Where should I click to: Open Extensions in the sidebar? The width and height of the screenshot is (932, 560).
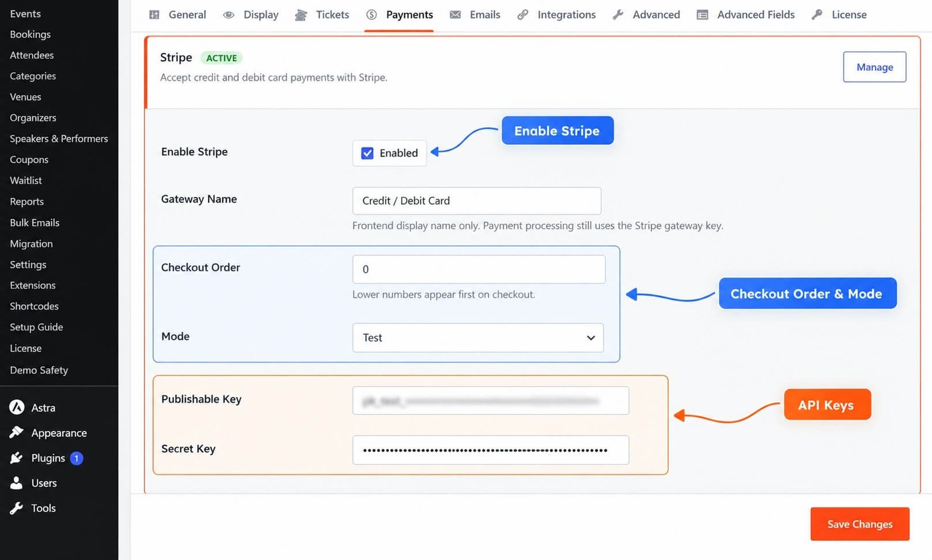point(33,285)
